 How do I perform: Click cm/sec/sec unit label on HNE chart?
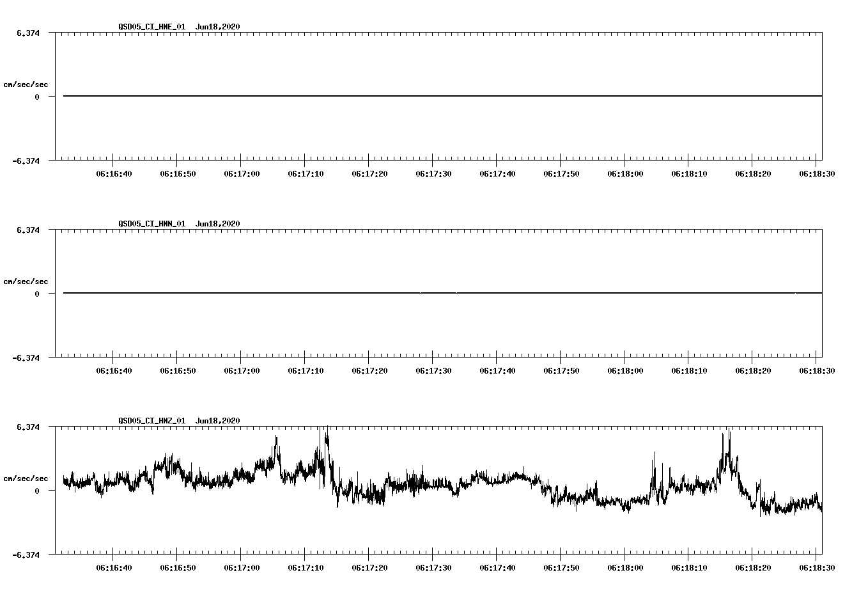pos(26,84)
